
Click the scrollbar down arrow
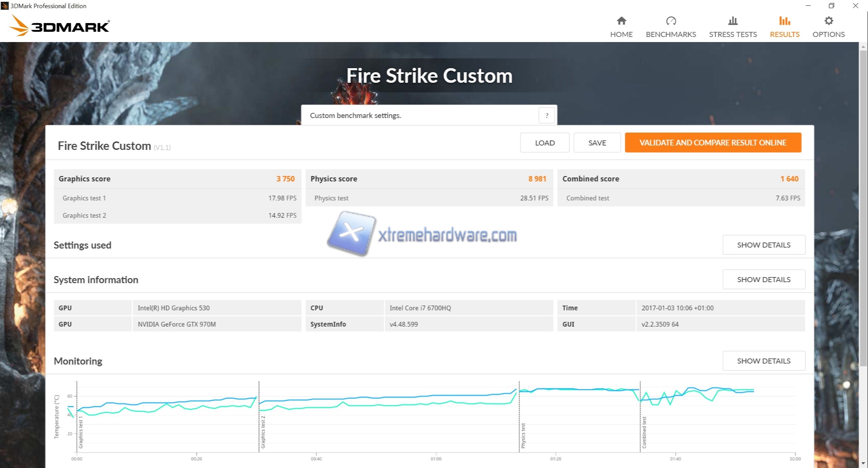(x=863, y=463)
